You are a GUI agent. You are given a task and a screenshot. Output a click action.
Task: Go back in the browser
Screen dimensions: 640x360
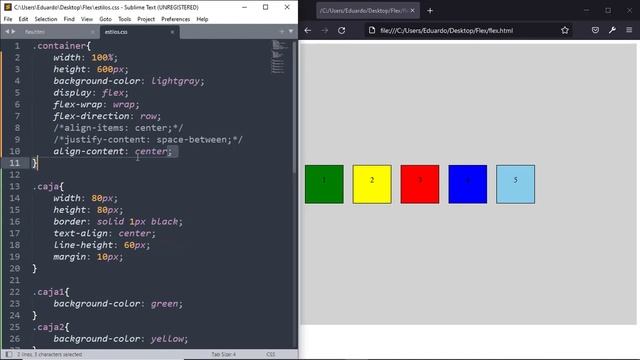point(308,30)
